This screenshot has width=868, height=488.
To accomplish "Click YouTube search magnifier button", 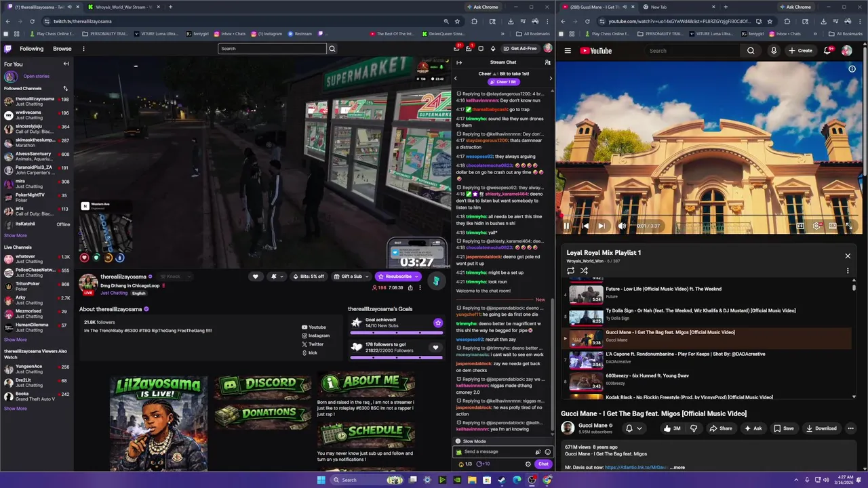I will (751, 51).
